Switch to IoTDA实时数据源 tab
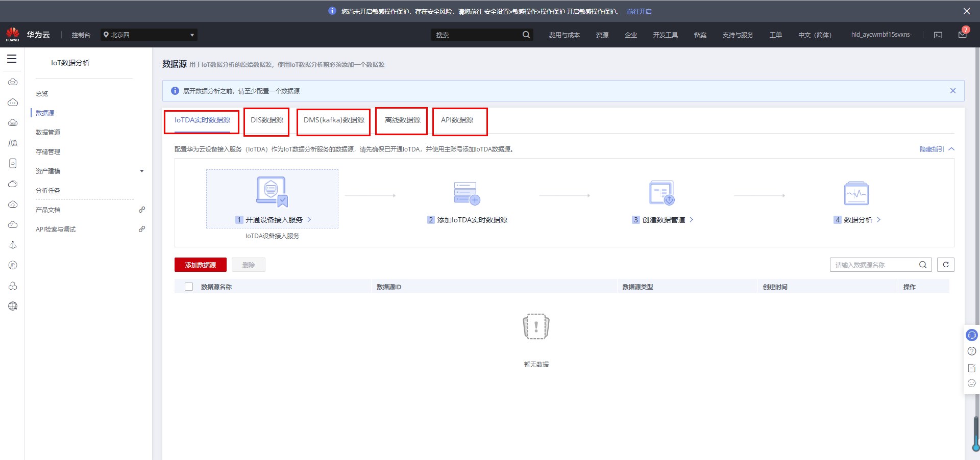The height and width of the screenshot is (460, 980). click(x=202, y=120)
